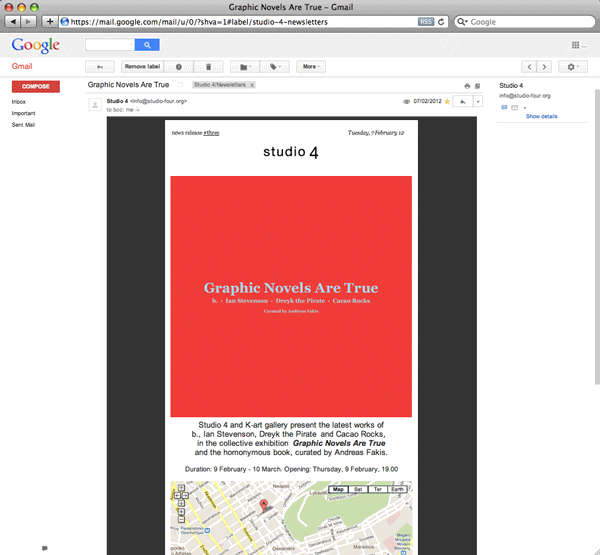Open the conversation in a new window icon
This screenshot has width=600, height=555.
click(x=477, y=86)
